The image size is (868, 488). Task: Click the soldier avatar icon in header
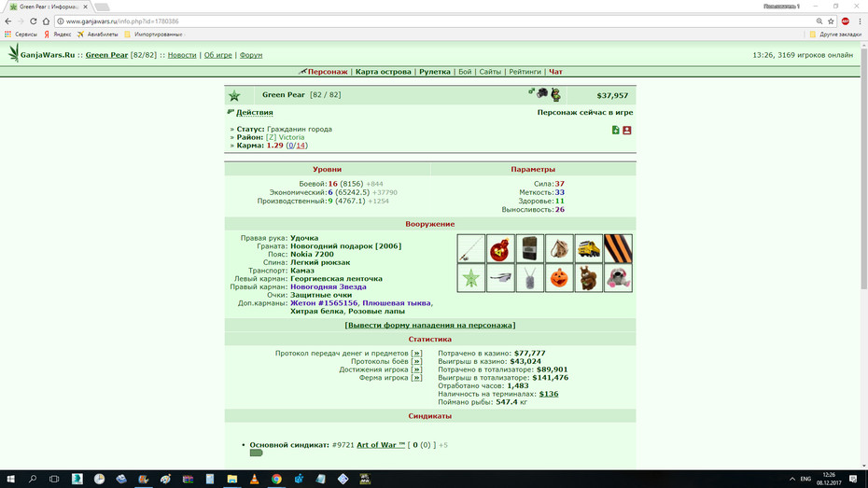tap(555, 94)
